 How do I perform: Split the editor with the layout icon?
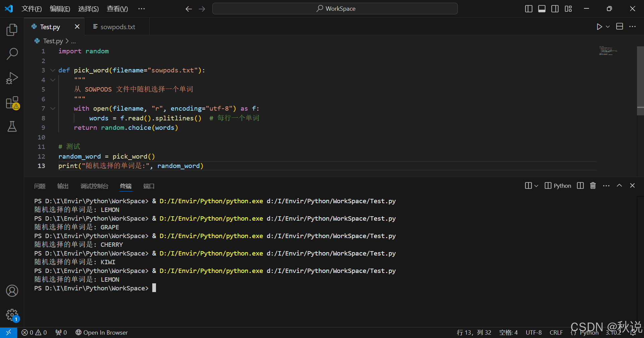point(620,26)
